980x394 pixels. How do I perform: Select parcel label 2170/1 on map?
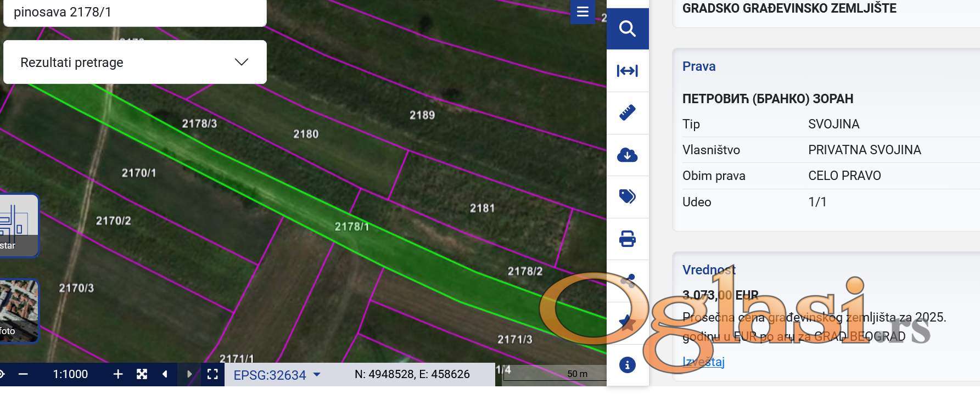[139, 173]
